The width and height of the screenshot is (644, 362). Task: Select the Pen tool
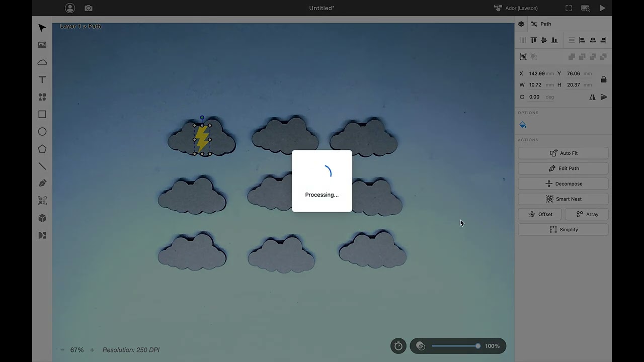(x=42, y=184)
